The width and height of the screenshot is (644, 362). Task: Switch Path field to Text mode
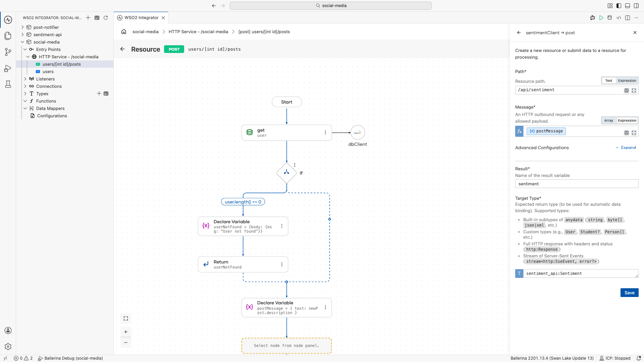[x=609, y=81]
